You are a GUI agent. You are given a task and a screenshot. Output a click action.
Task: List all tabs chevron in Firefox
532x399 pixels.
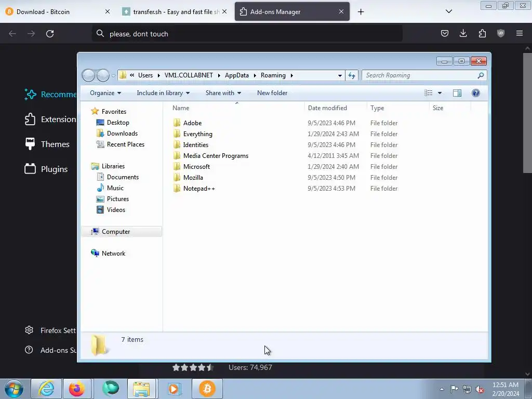pos(448,11)
